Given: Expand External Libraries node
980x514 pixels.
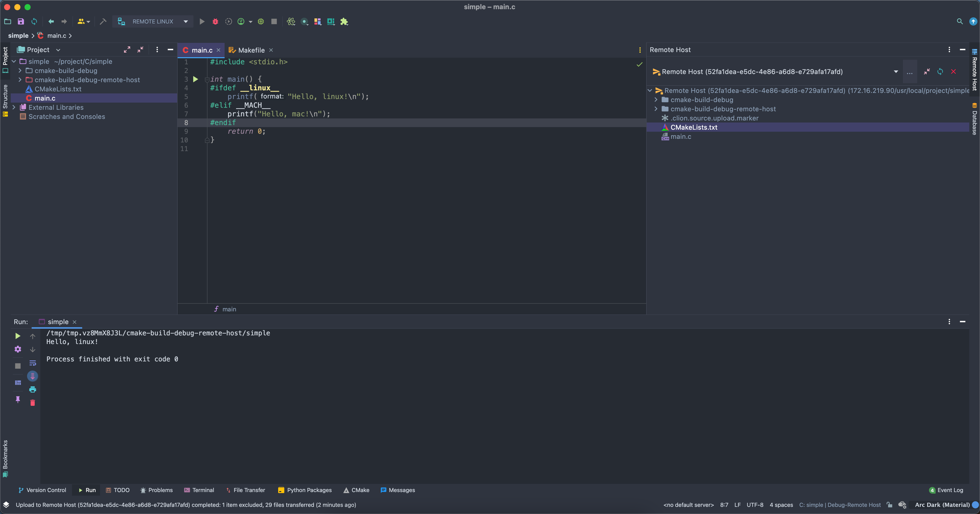Looking at the screenshot, I should pyautogui.click(x=14, y=107).
